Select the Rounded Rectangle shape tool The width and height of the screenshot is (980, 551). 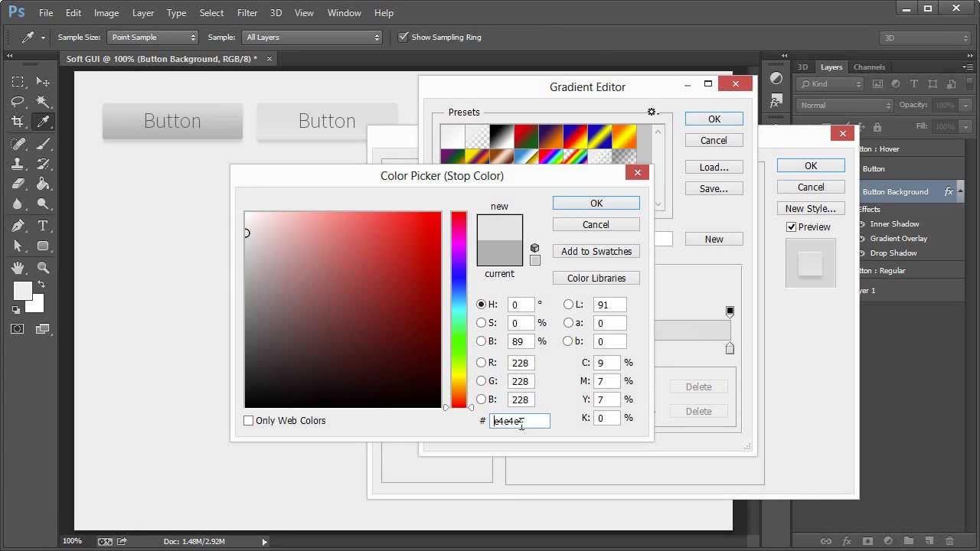43,246
